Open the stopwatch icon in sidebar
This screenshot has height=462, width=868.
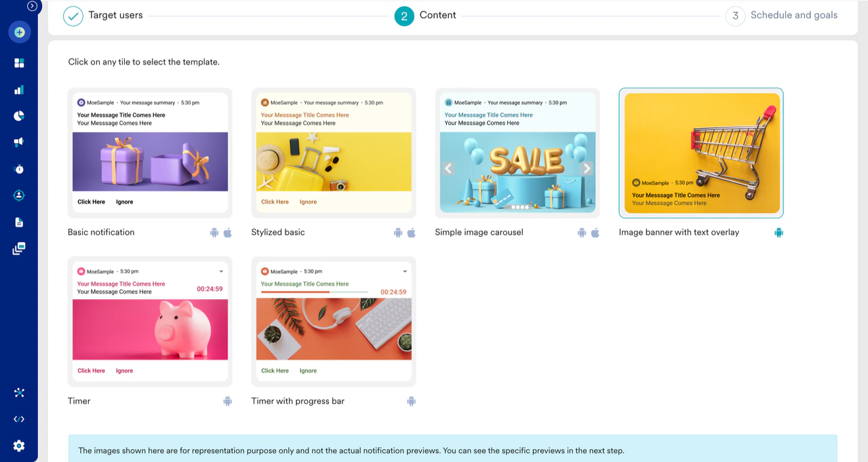click(x=19, y=169)
